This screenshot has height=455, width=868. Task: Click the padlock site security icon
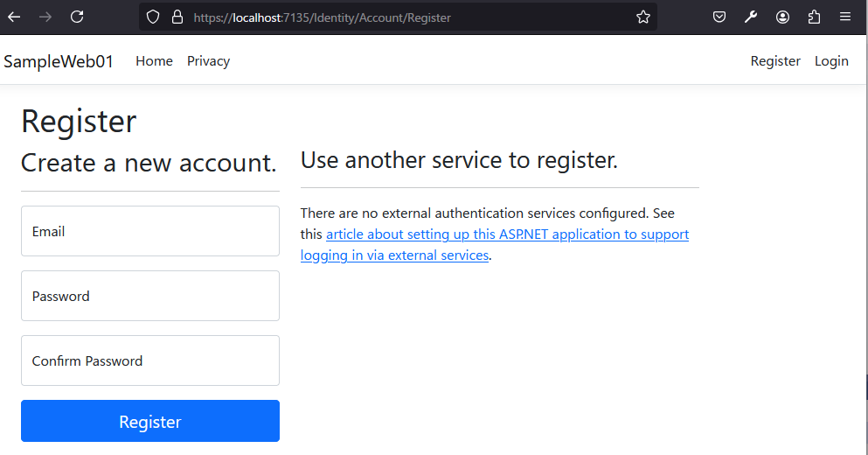coord(177,17)
